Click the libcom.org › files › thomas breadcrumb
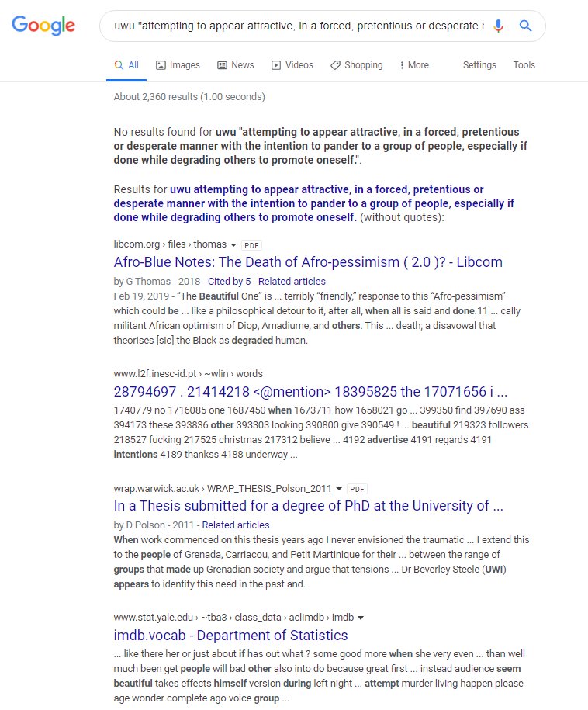 pos(170,244)
